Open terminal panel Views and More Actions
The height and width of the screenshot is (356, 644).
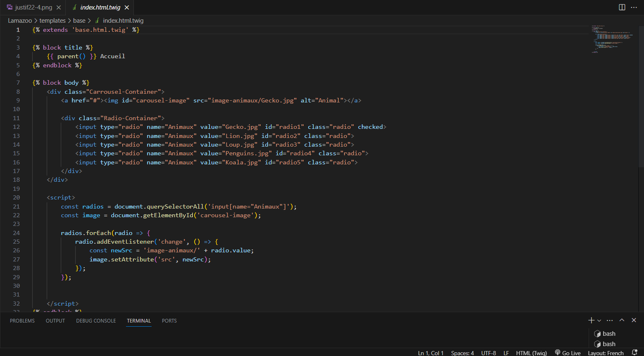pyautogui.click(x=610, y=320)
